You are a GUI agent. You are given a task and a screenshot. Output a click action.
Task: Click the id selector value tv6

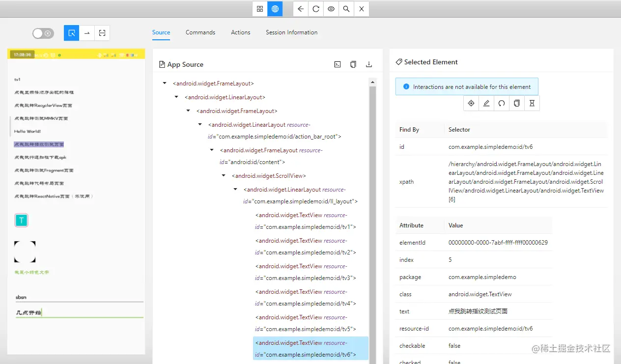pos(490,147)
